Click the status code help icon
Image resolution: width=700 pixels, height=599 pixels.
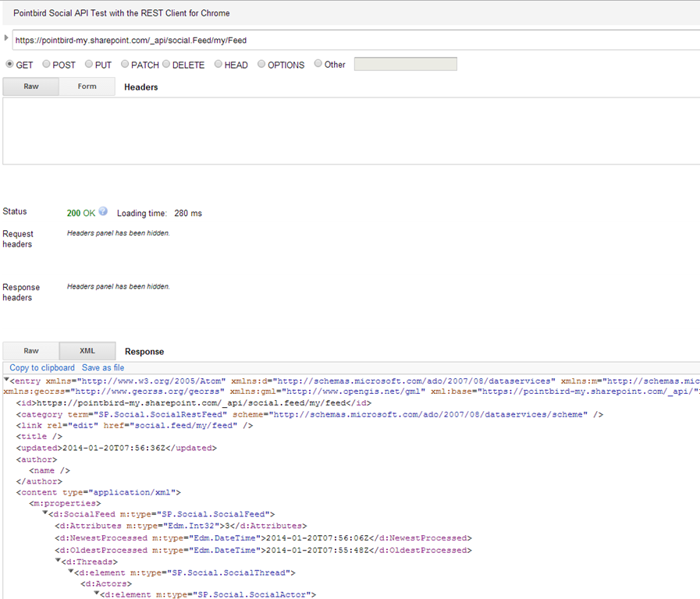103,211
